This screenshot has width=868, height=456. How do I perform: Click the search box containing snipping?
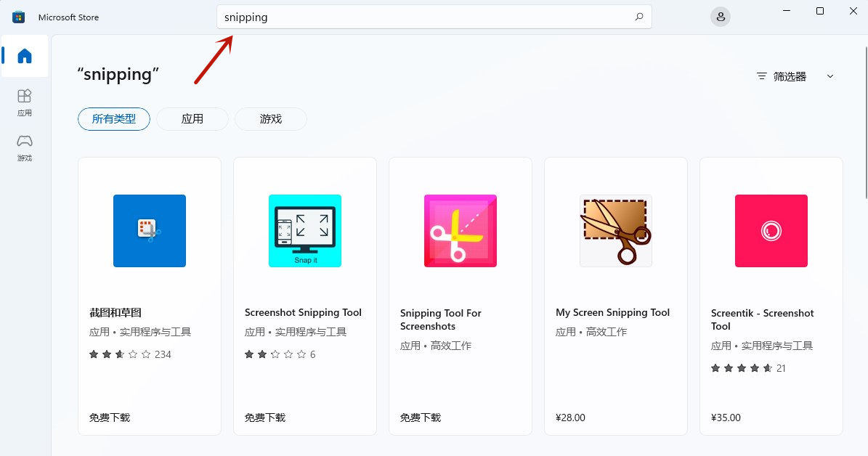[421, 17]
